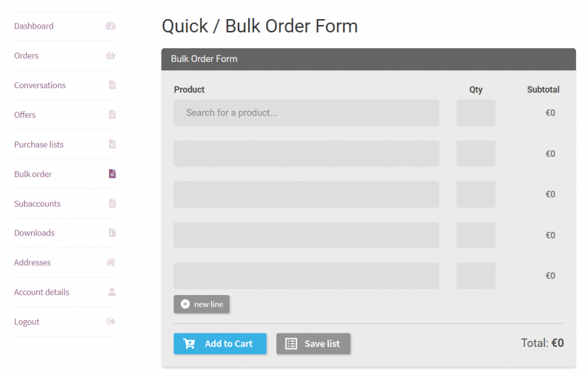Screen dimensions: 588x378
Task: Click the Account details person icon
Action: pos(112,292)
